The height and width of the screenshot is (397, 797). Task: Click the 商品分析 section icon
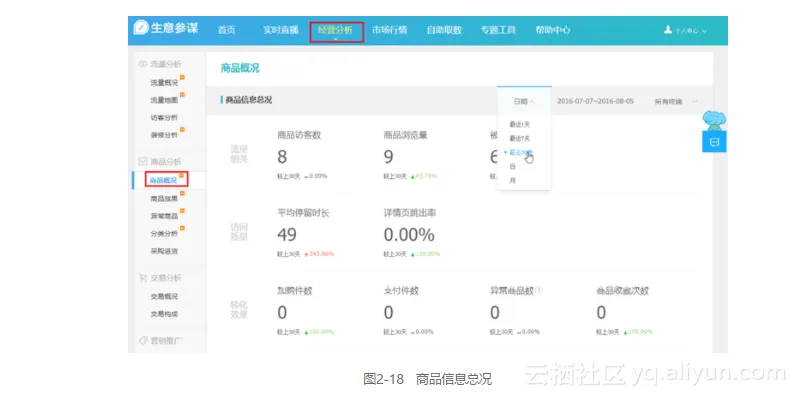click(x=143, y=161)
